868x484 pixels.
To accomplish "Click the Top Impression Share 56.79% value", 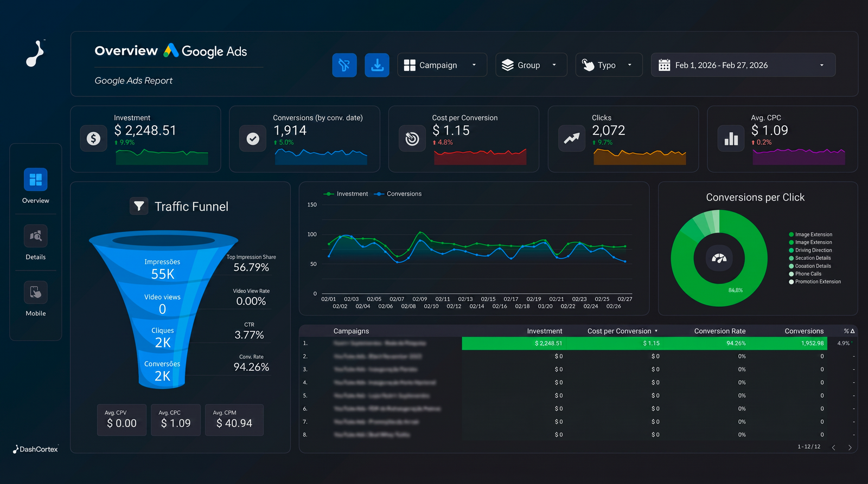I will [251, 267].
